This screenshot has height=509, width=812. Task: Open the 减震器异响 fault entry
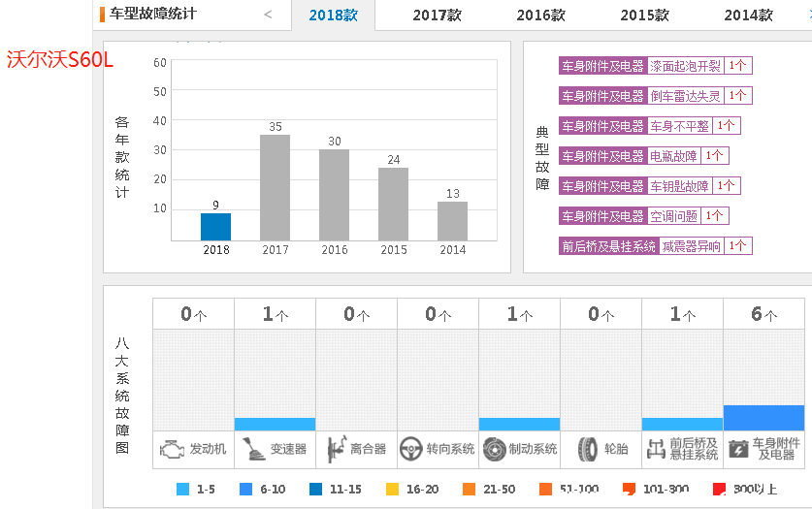[x=691, y=246]
